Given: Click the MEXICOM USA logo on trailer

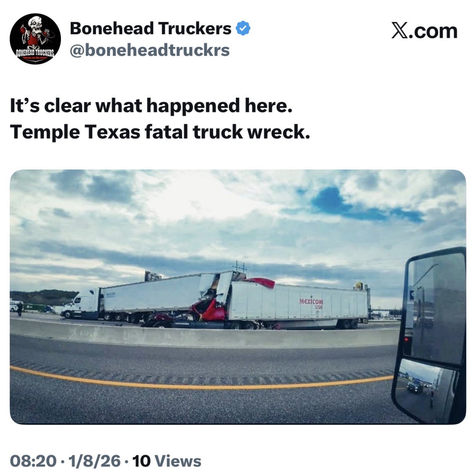Looking at the screenshot, I should click(x=312, y=303).
